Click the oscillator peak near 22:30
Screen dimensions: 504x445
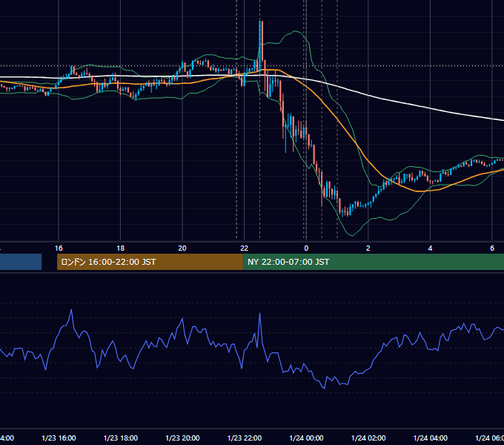pos(259,314)
